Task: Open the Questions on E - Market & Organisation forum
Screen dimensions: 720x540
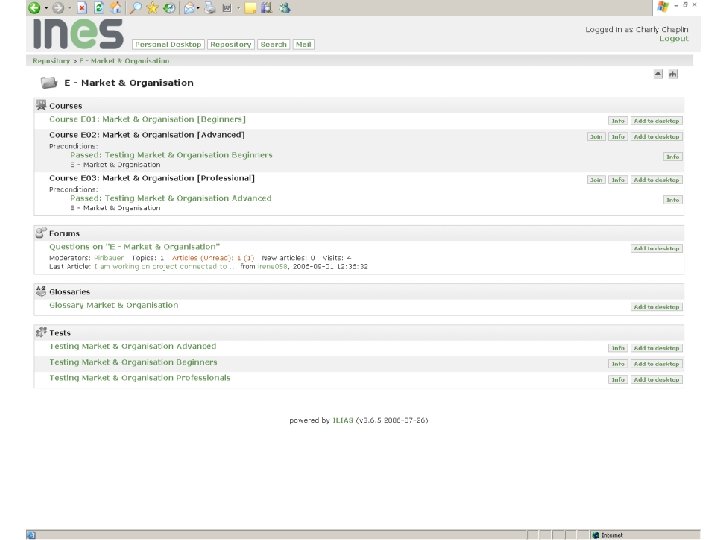Action: click(135, 247)
